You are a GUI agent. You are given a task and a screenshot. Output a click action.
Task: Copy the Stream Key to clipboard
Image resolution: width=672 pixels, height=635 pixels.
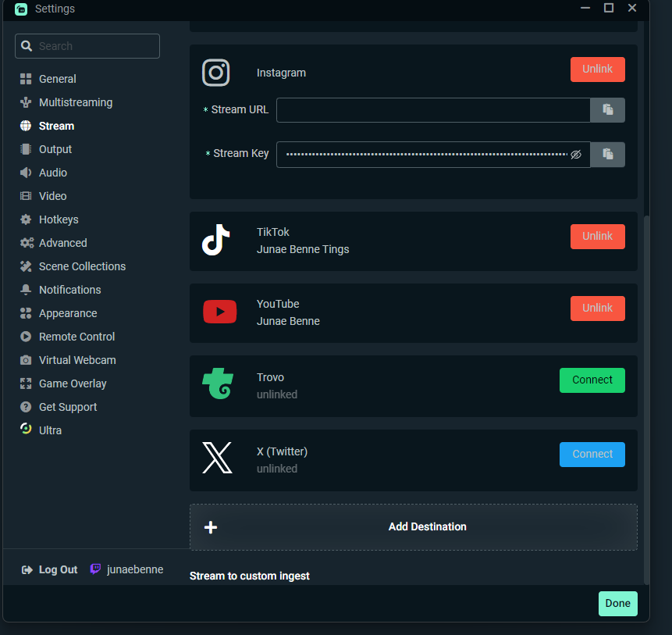click(607, 153)
